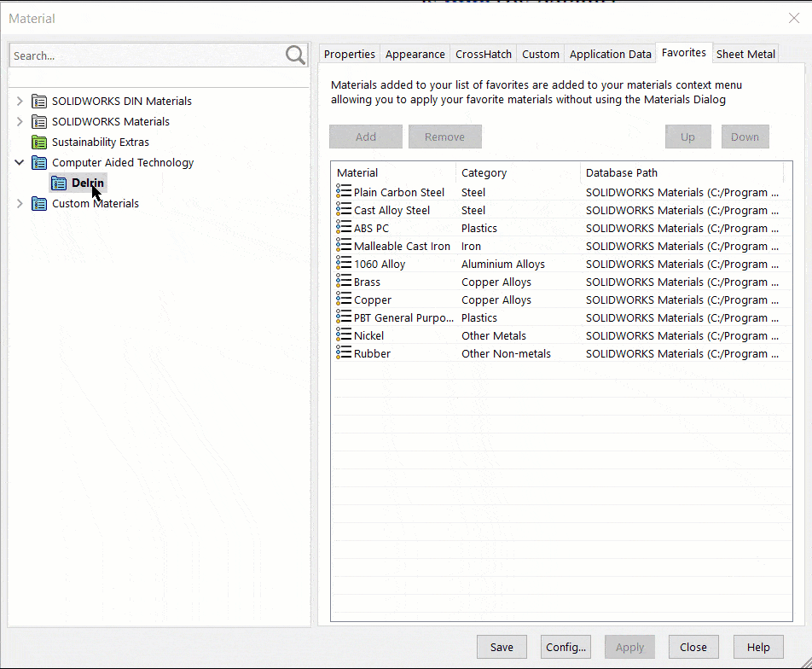Open the Sheet Metal tab

[x=745, y=54]
